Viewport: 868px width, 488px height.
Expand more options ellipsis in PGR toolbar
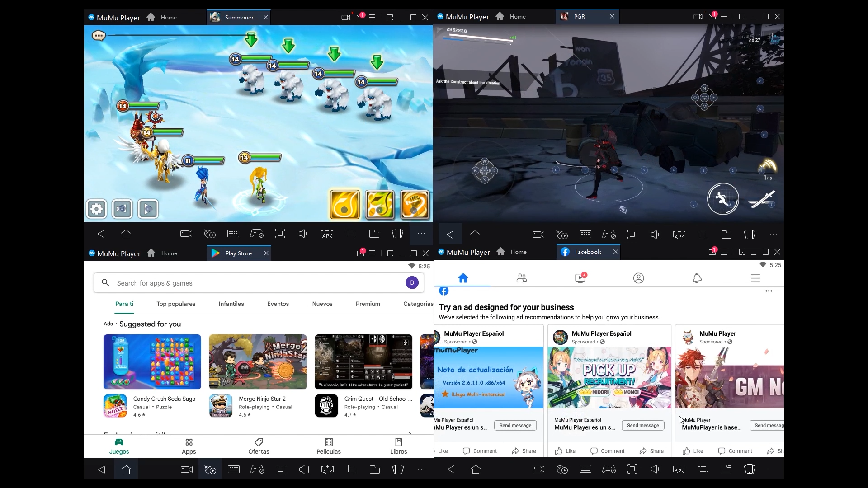pos(774,235)
